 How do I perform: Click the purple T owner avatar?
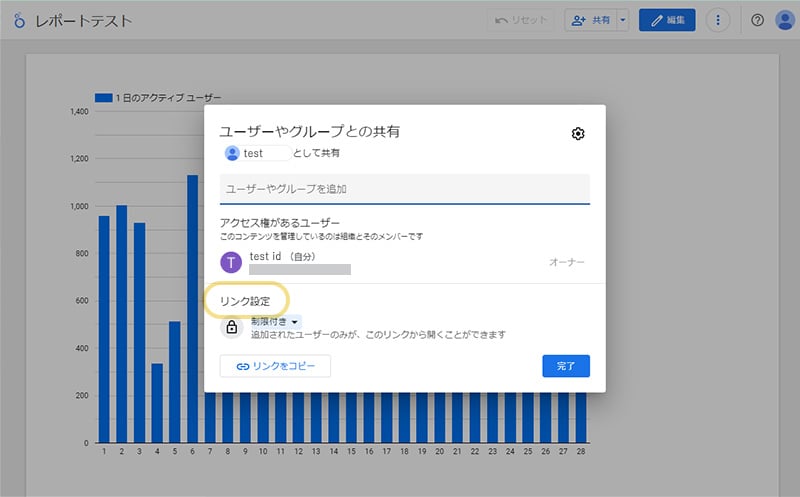click(231, 262)
